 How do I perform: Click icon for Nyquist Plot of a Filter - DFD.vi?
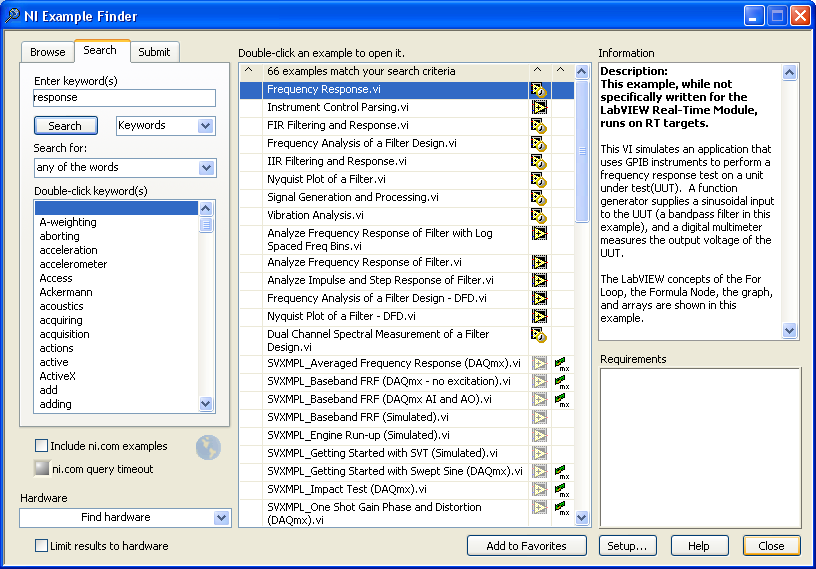point(539,317)
